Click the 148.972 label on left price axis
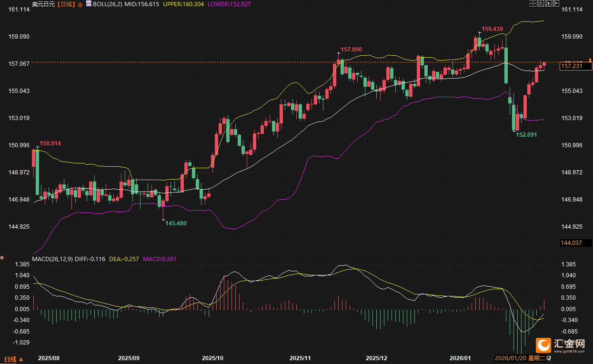This screenshot has height=364, width=593. 20,172
